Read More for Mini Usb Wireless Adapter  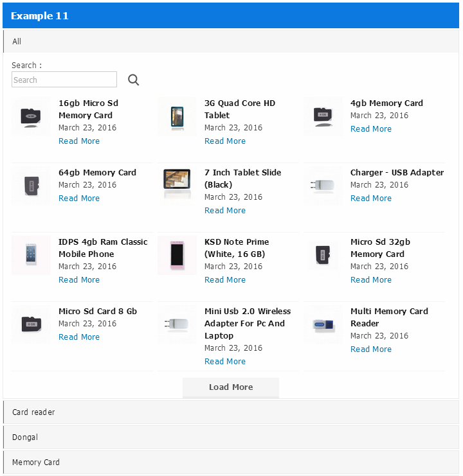pyautogui.click(x=225, y=362)
